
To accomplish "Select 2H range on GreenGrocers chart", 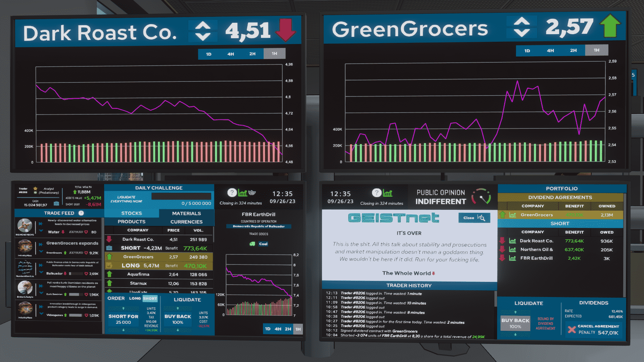I will pyautogui.click(x=574, y=50).
